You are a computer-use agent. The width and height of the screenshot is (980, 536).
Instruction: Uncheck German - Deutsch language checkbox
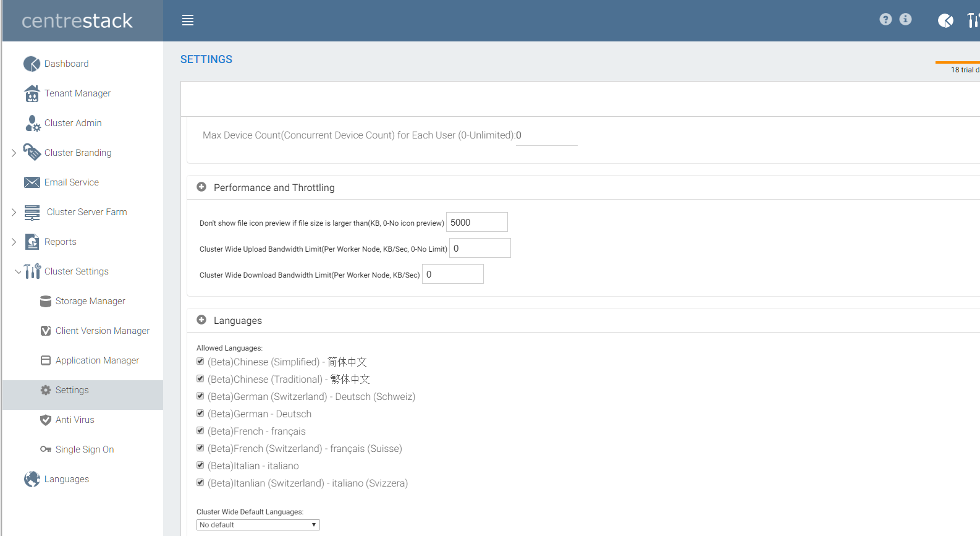pos(200,414)
